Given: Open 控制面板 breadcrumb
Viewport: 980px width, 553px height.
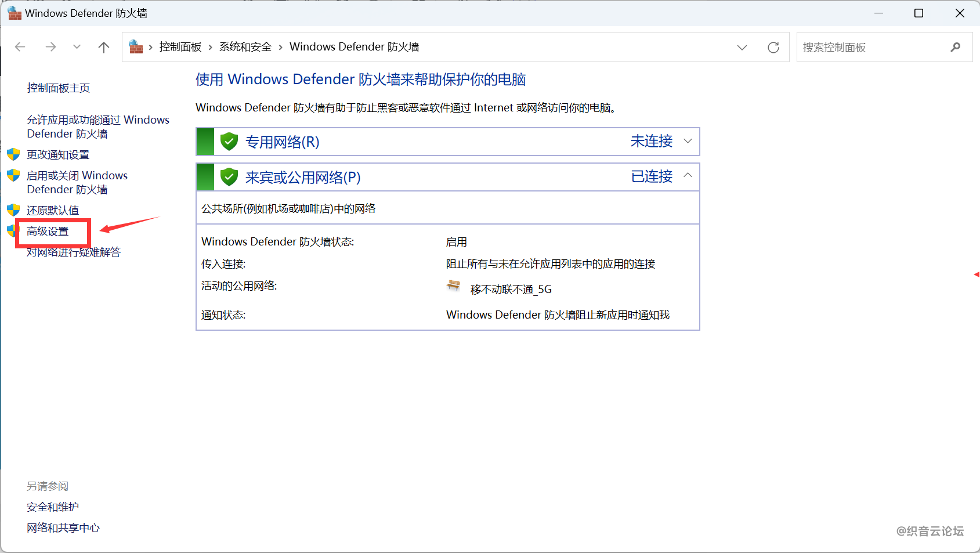Looking at the screenshot, I should 180,47.
